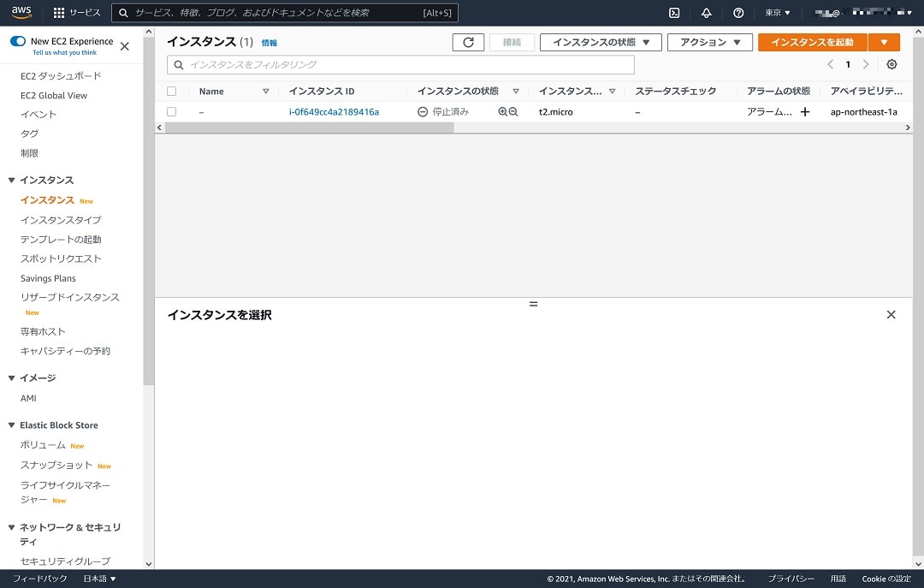Open EC2 ダッシュボード in sidebar
Image resolution: width=924 pixels, height=588 pixels.
point(61,76)
